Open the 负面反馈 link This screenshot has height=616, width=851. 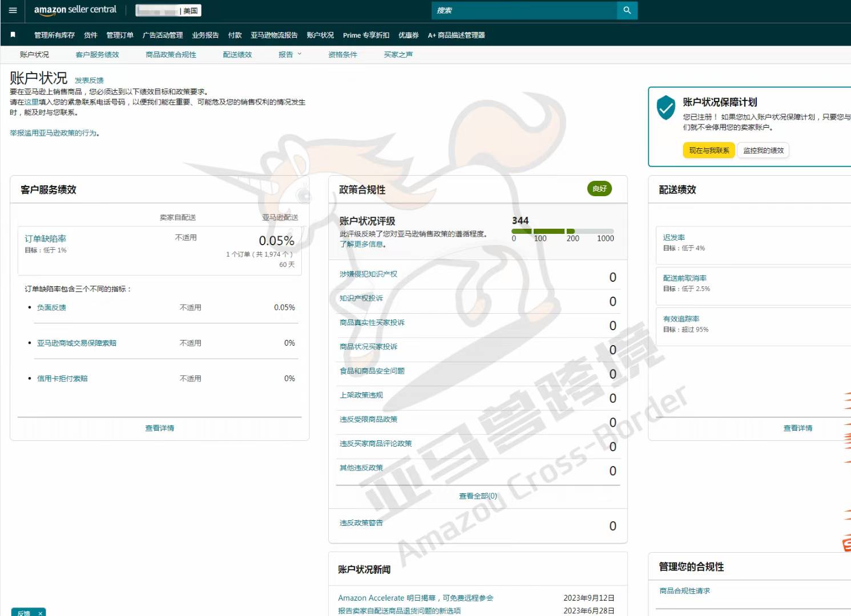[51, 307]
